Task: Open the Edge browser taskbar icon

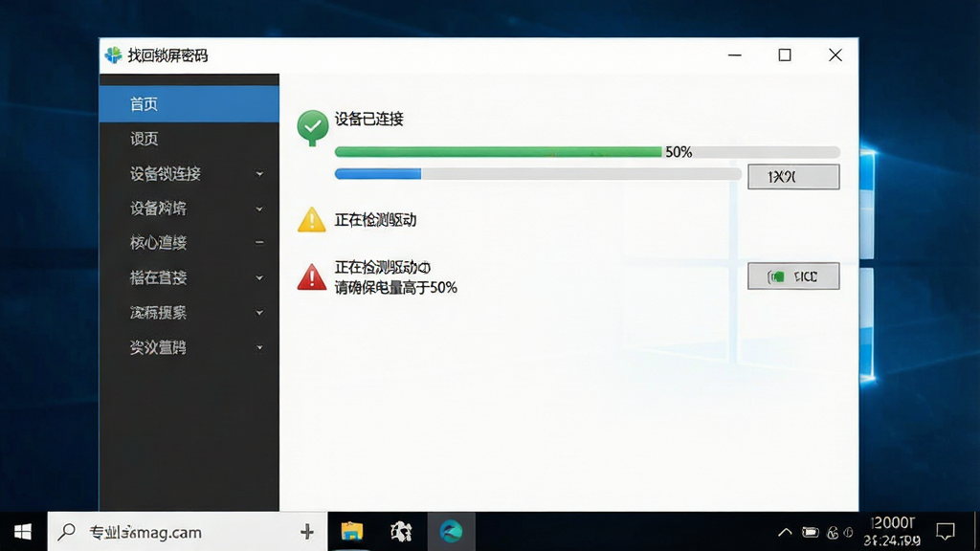Action: click(x=451, y=532)
